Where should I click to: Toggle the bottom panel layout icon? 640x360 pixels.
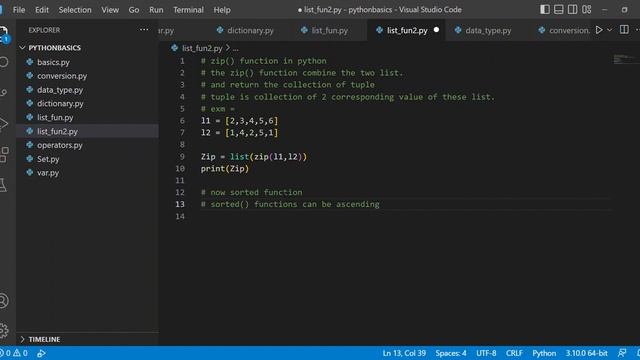tap(558, 9)
